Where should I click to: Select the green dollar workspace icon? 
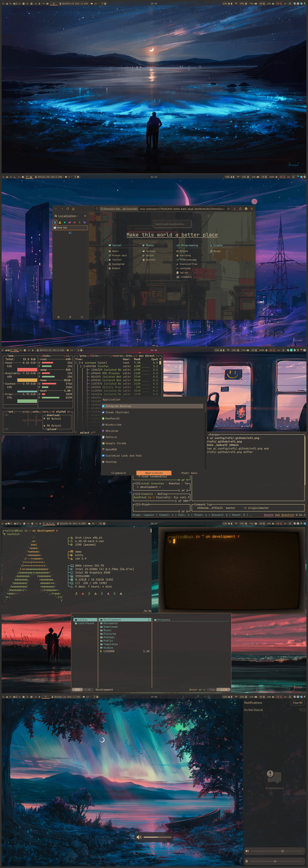click(x=80, y=222)
